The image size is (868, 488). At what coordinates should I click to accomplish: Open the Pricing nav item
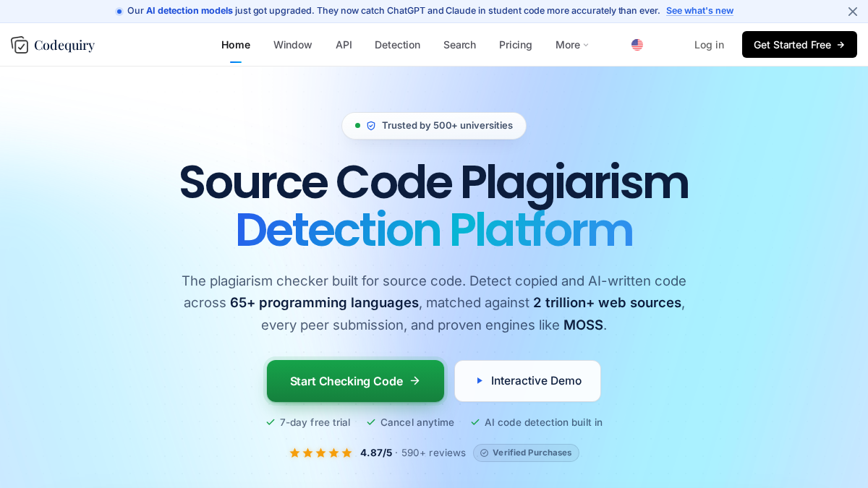tap(516, 45)
